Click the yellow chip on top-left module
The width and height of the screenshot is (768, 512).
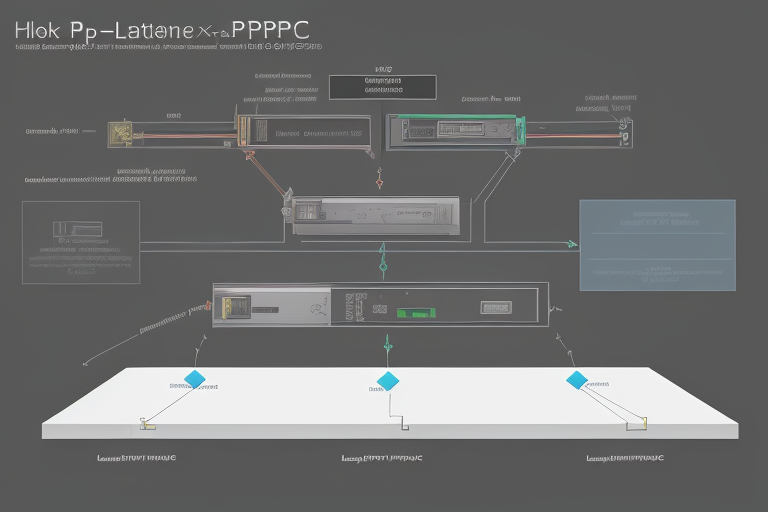(x=120, y=133)
